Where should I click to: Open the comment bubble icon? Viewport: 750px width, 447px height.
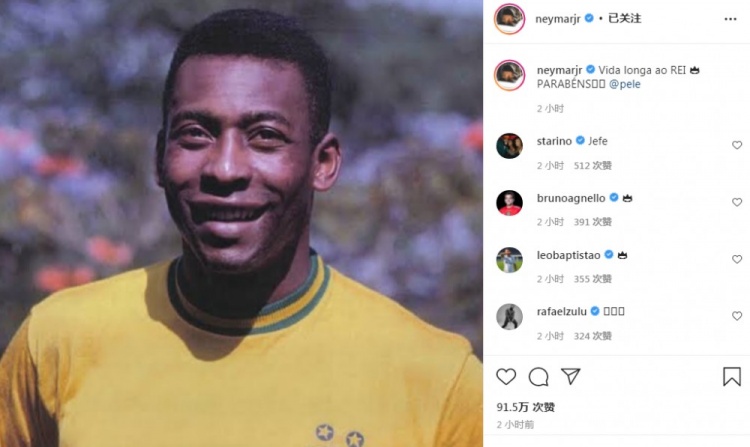539,377
